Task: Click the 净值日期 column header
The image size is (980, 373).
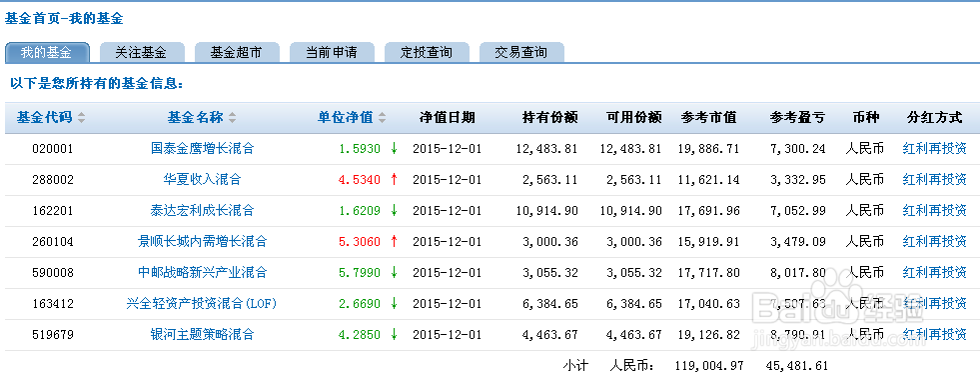Action: 447,118
